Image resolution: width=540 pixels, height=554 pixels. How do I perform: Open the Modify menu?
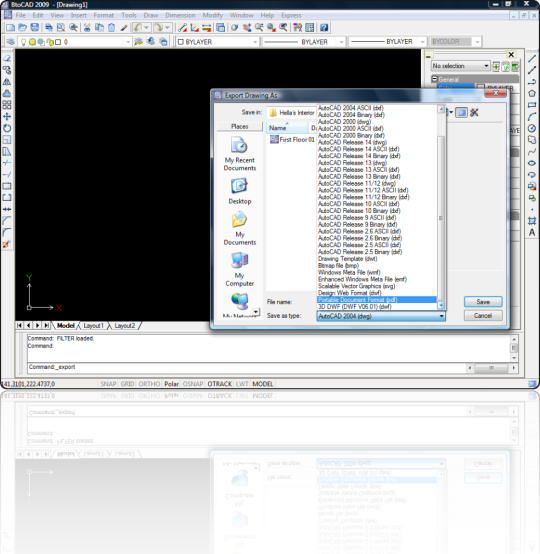pyautogui.click(x=213, y=16)
